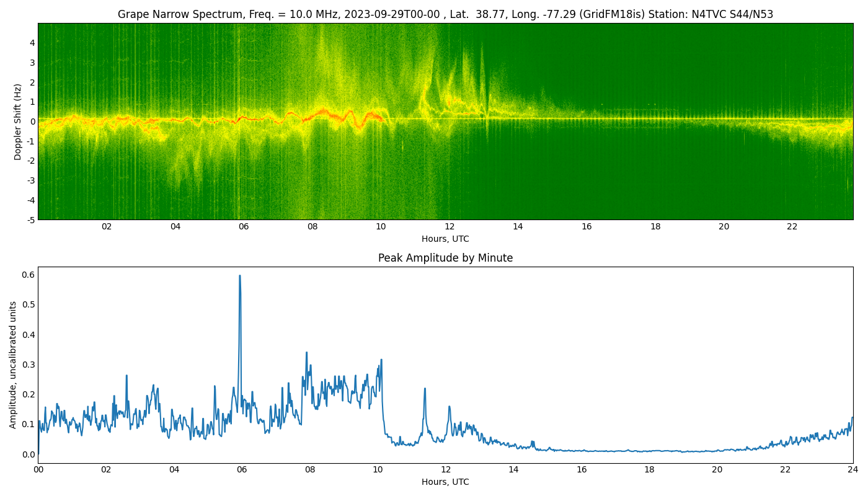
Task: Click the Grape Narrow Spectrum chart title
Action: pyautogui.click(x=445, y=14)
